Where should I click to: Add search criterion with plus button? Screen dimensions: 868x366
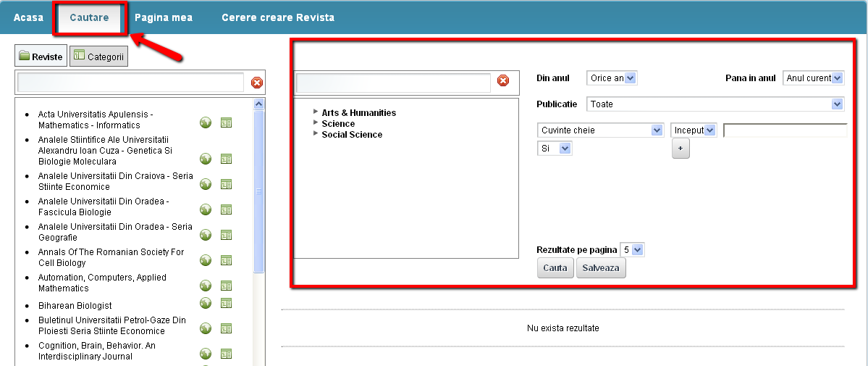[681, 149]
